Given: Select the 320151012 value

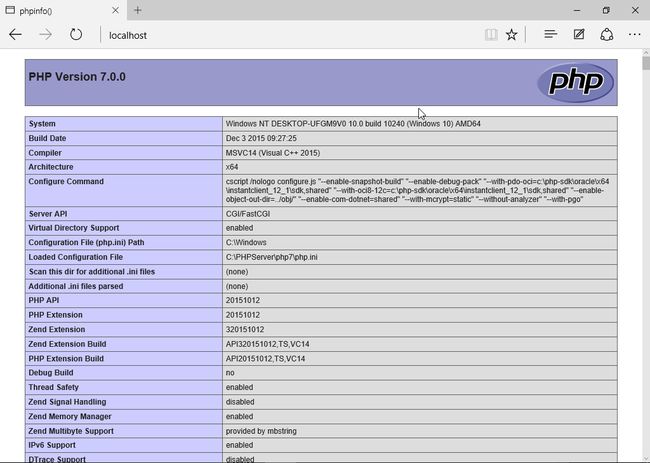Looking at the screenshot, I should pos(245,330).
